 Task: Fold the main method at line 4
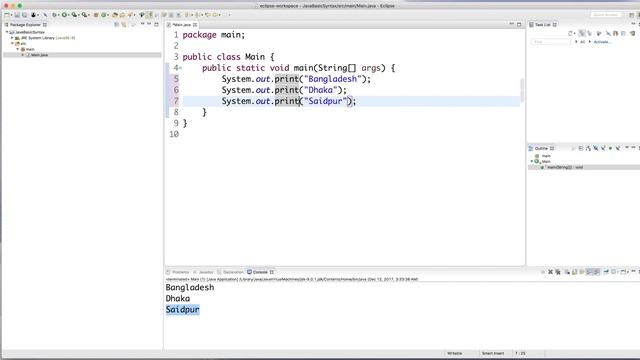180,68
